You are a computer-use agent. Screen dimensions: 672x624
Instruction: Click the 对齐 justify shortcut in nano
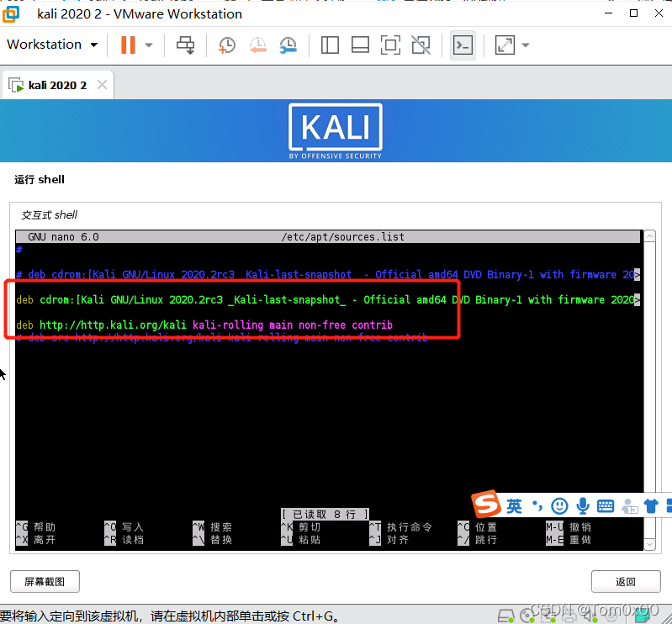389,540
